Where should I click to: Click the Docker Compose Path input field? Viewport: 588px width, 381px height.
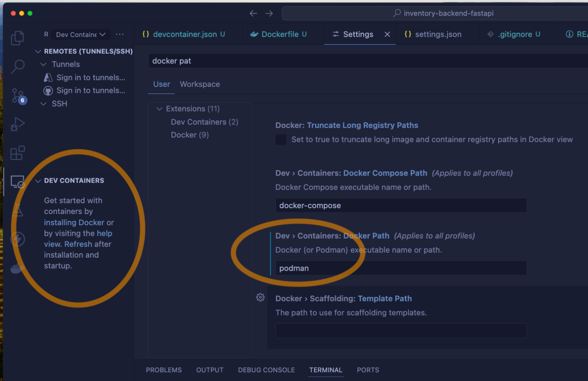[401, 205]
